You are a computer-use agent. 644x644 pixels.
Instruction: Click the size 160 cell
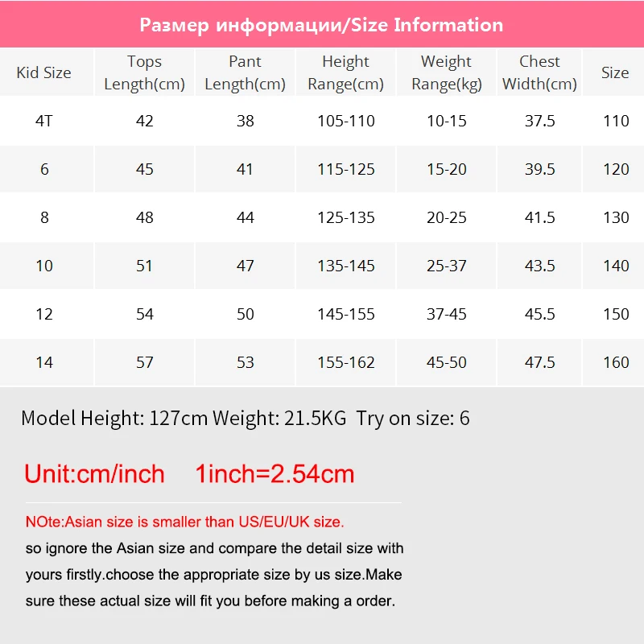(613, 362)
